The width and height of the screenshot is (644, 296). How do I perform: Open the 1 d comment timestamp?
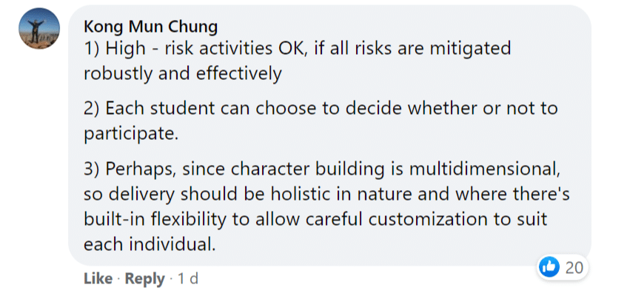pos(188,279)
